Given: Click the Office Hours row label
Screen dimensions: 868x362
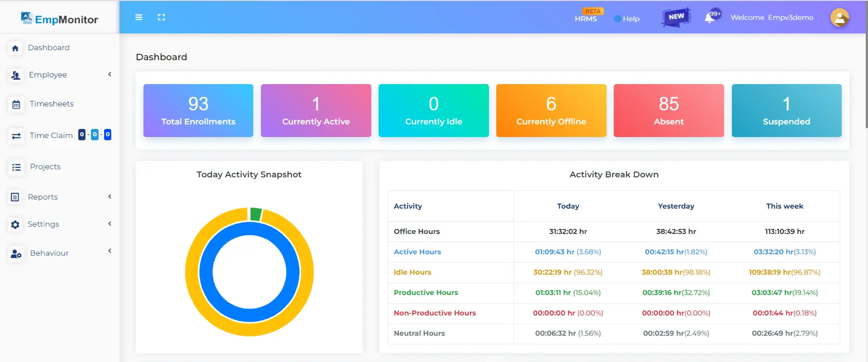Looking at the screenshot, I should [x=417, y=232].
